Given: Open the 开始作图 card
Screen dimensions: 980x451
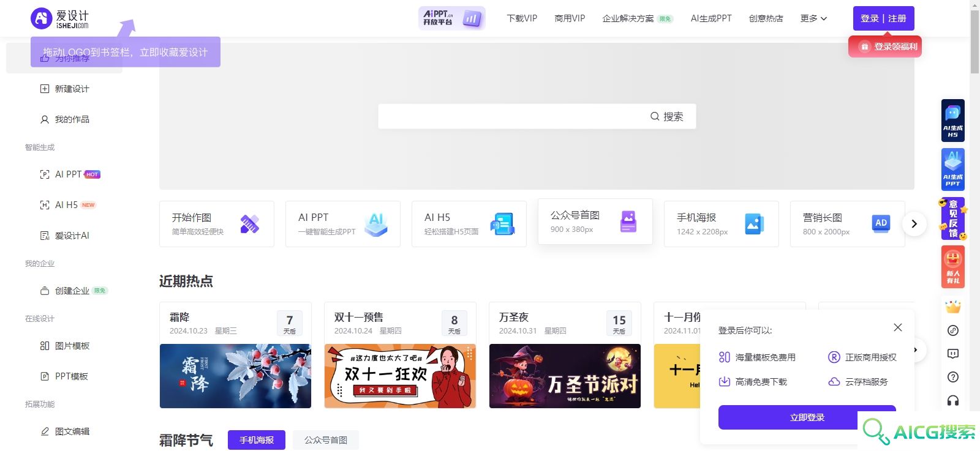Looking at the screenshot, I should (217, 224).
